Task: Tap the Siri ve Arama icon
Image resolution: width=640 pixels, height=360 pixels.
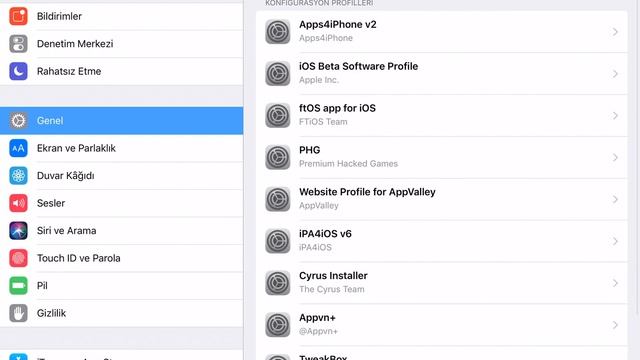Action: (x=18, y=231)
